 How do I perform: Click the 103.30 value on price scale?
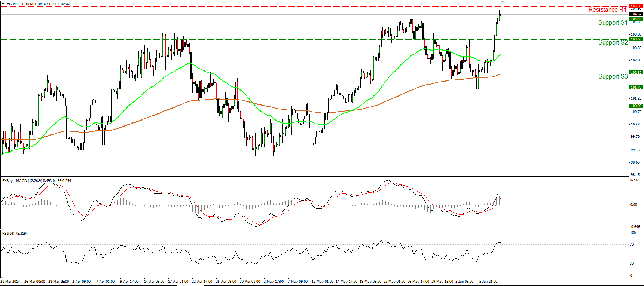[636, 48]
